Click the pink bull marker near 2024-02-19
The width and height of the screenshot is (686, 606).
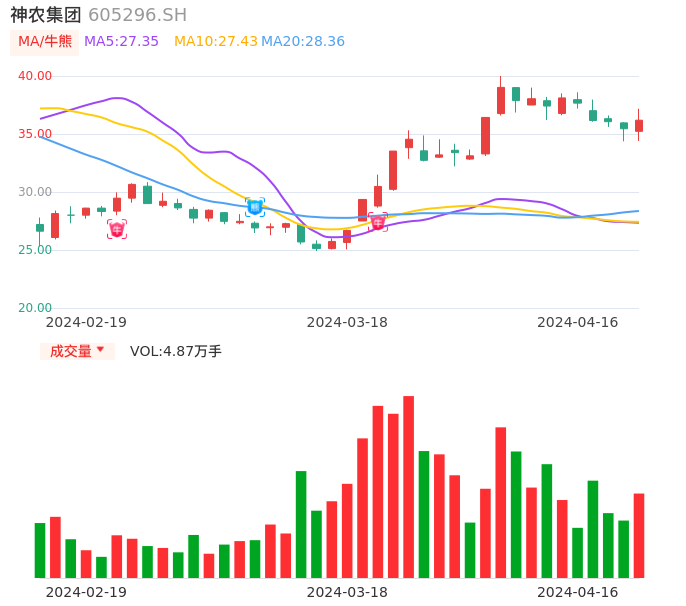[x=117, y=229]
